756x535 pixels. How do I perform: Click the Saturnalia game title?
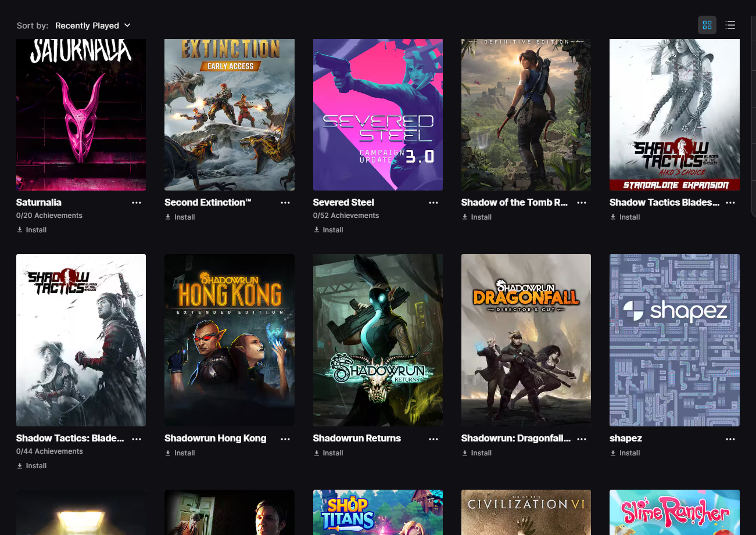pos(39,203)
